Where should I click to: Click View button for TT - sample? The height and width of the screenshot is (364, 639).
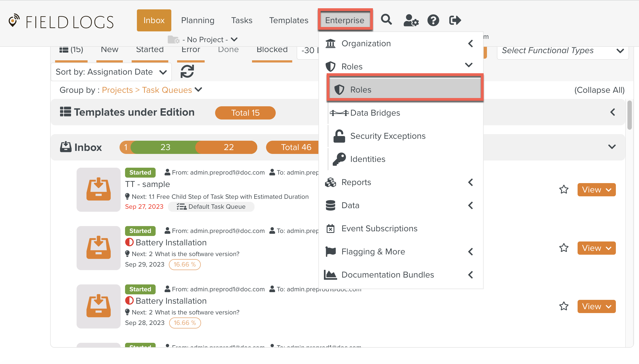596,190
